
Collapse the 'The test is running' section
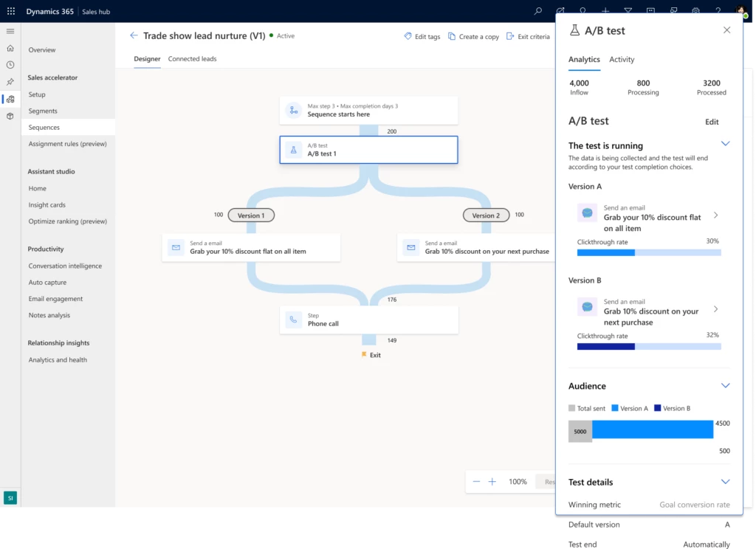[725, 144]
